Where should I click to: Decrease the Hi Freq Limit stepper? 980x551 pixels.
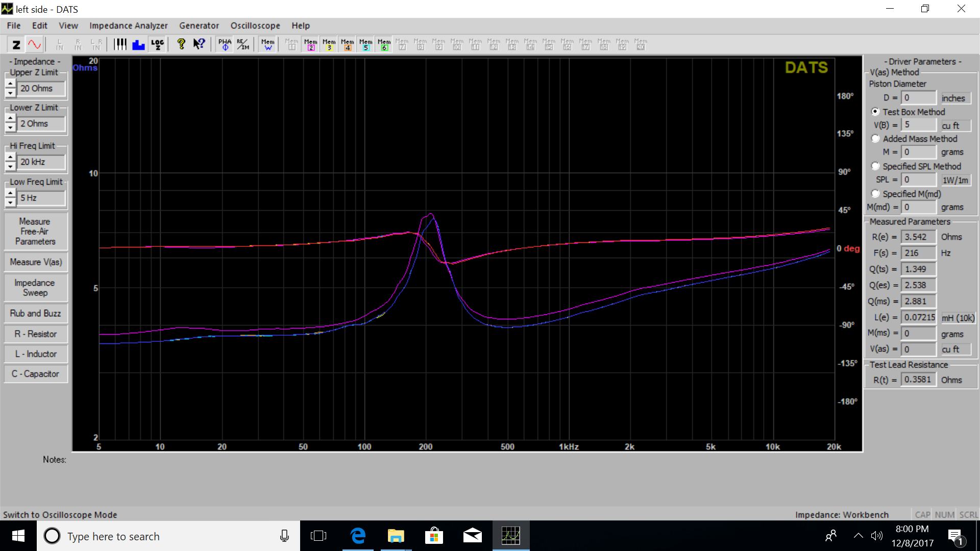[10, 166]
